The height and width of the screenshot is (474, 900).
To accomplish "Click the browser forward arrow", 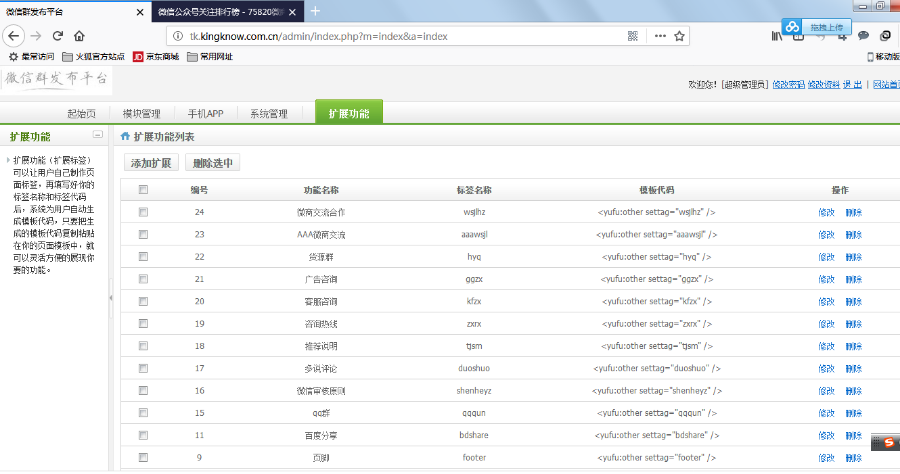I will pos(36,36).
